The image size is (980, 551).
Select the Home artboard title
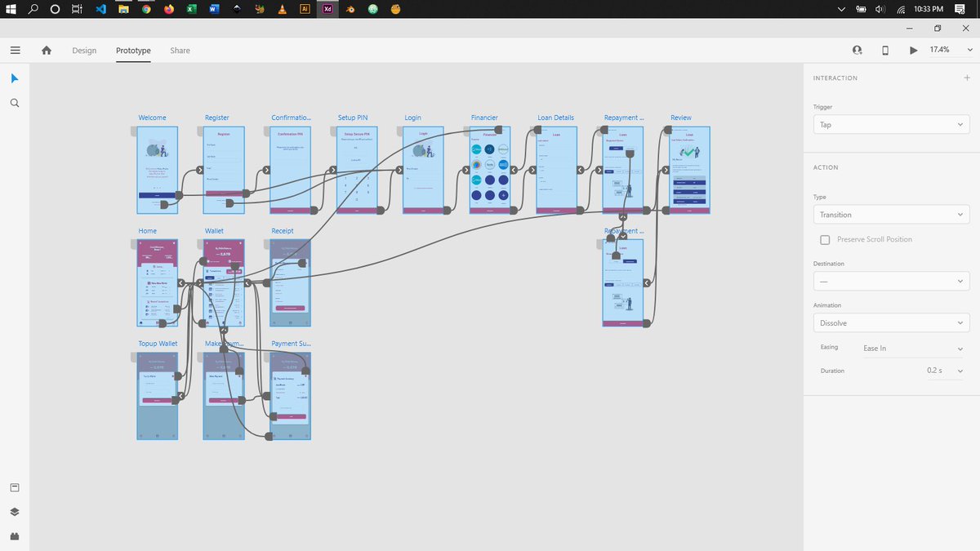(x=148, y=231)
